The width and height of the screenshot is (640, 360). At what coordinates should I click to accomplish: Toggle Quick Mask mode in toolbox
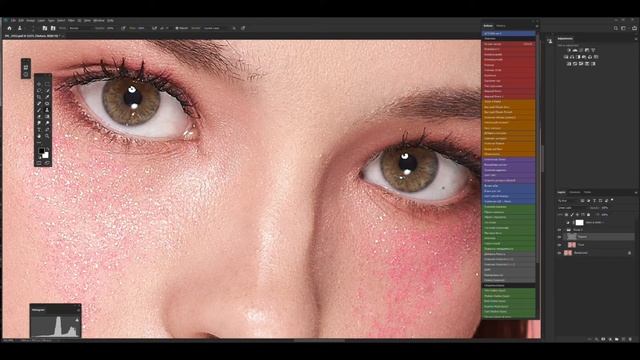coord(39,162)
